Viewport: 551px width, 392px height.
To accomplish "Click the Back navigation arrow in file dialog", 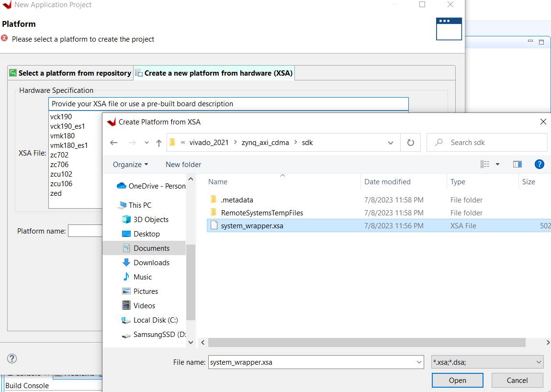I will pos(114,143).
